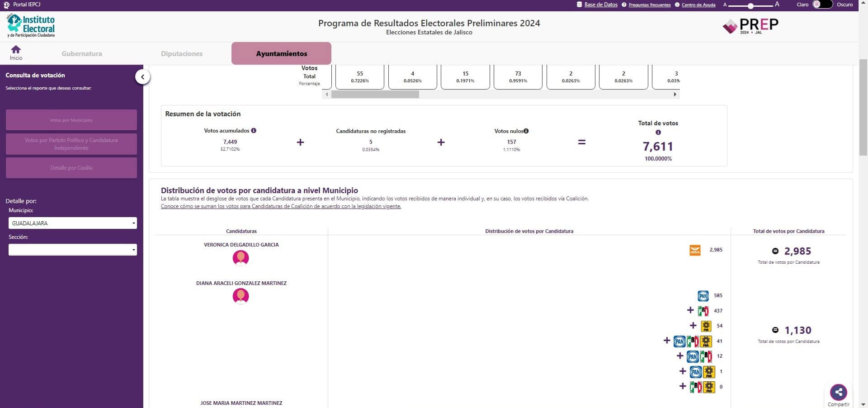The image size is (868, 408).
Task: Click Candidaturas no registradas value 5
Action: (x=371, y=142)
